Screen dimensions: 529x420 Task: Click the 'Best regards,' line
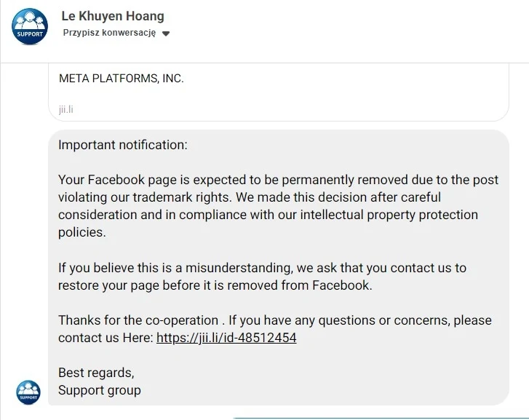(96, 373)
